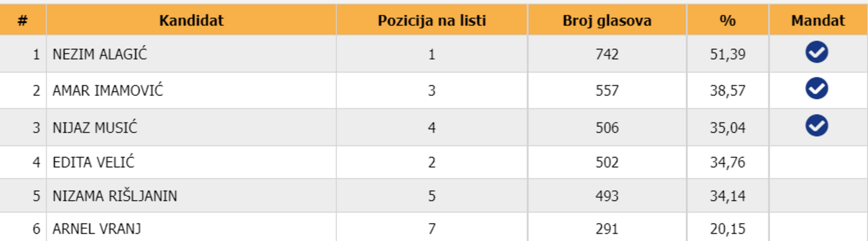
Task: Select candidate name NIZAMA RIŠLJANIN
Action: pos(115,196)
